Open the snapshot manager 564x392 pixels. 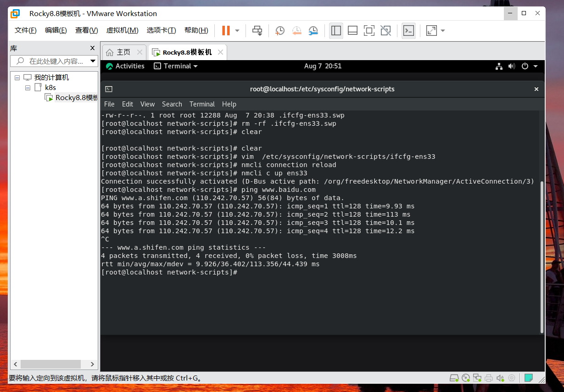313,31
